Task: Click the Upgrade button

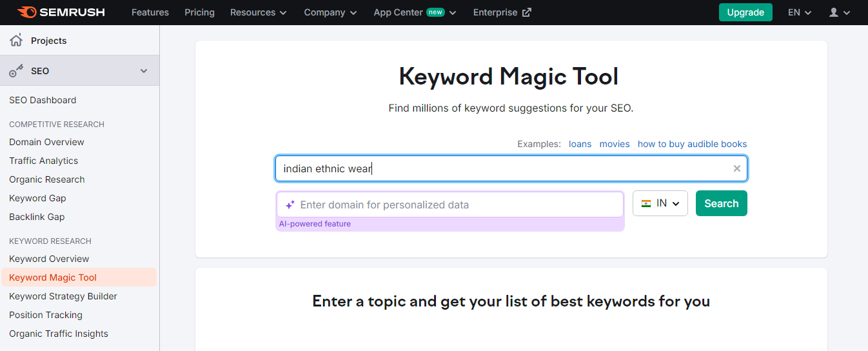Action: (x=745, y=12)
